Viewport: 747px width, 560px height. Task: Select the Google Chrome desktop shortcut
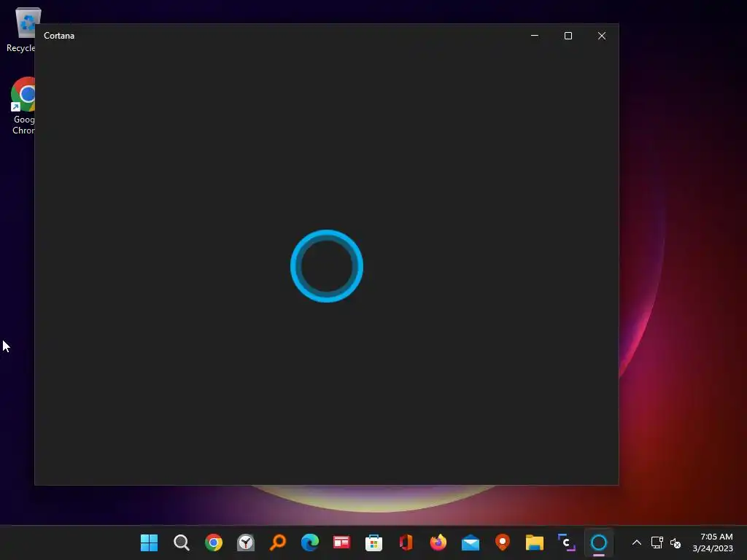[23, 106]
